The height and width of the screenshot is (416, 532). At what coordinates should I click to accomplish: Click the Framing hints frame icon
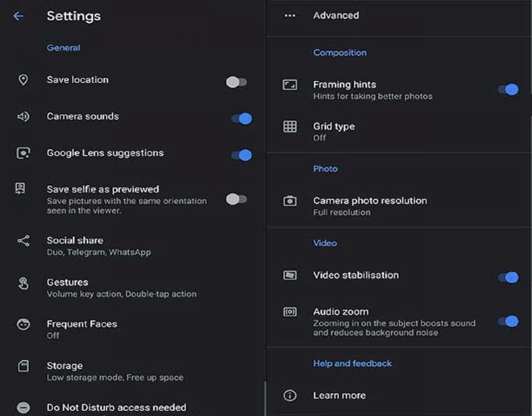tap(290, 85)
